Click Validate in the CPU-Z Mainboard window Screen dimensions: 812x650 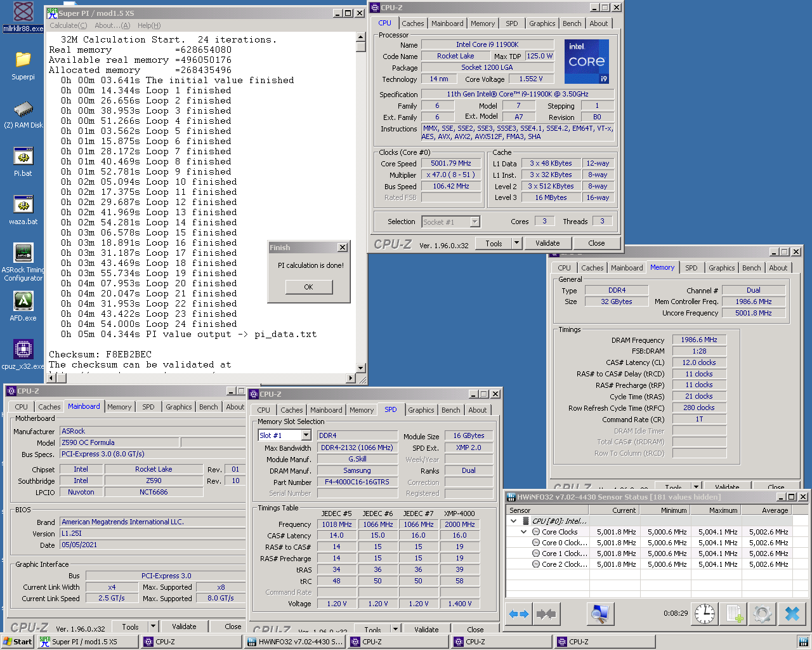pos(184,627)
